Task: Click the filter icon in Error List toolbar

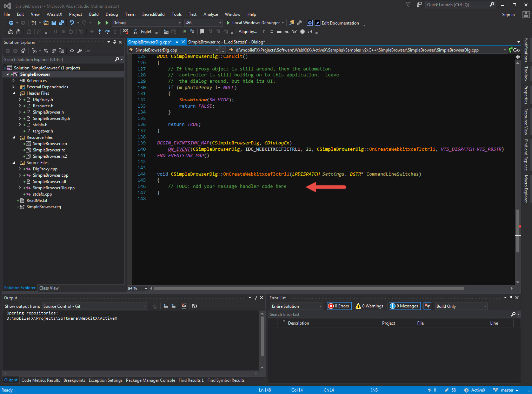Action: (427, 306)
